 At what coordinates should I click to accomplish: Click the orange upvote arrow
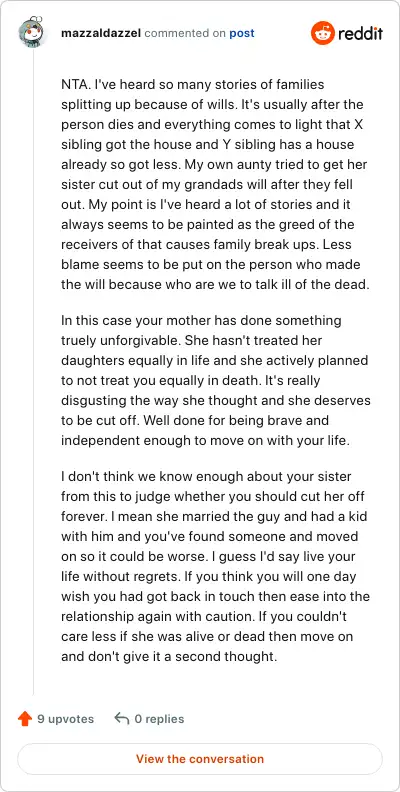[x=25, y=719]
